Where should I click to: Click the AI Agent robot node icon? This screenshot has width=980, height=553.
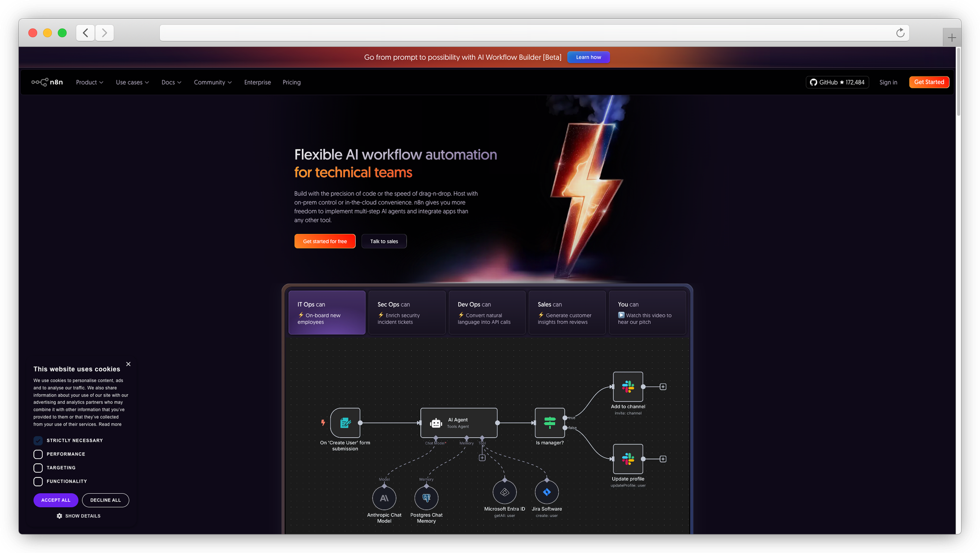pyautogui.click(x=436, y=423)
